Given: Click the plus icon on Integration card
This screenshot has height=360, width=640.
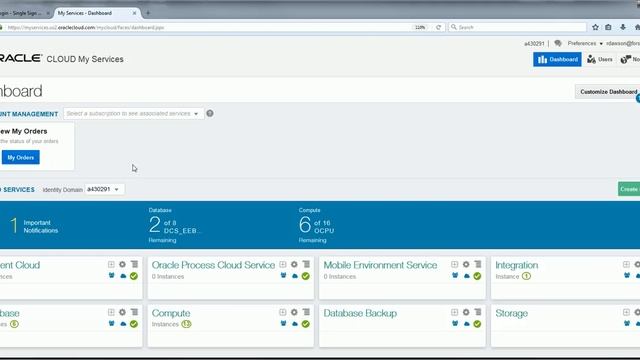Looking at the screenshot, I should (x=626, y=264).
